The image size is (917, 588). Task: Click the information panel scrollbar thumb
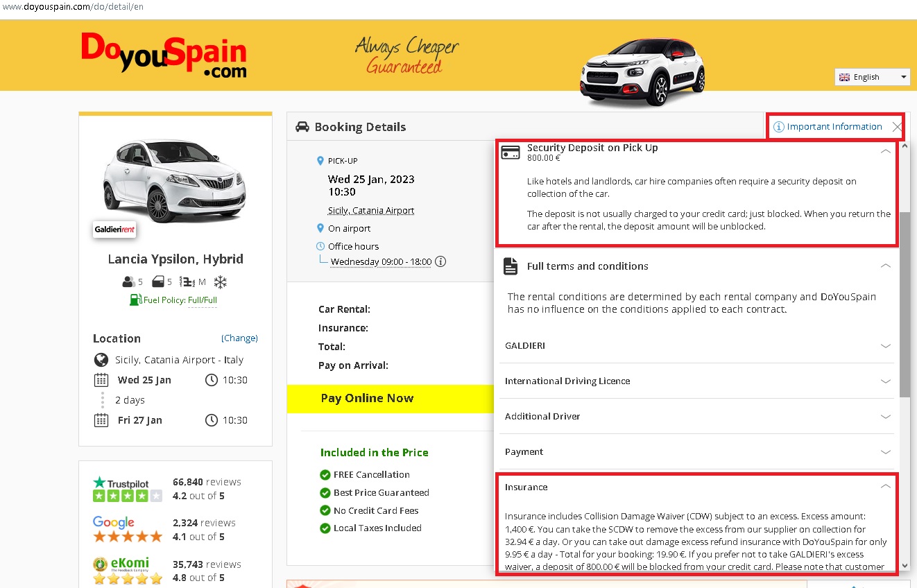click(x=905, y=305)
